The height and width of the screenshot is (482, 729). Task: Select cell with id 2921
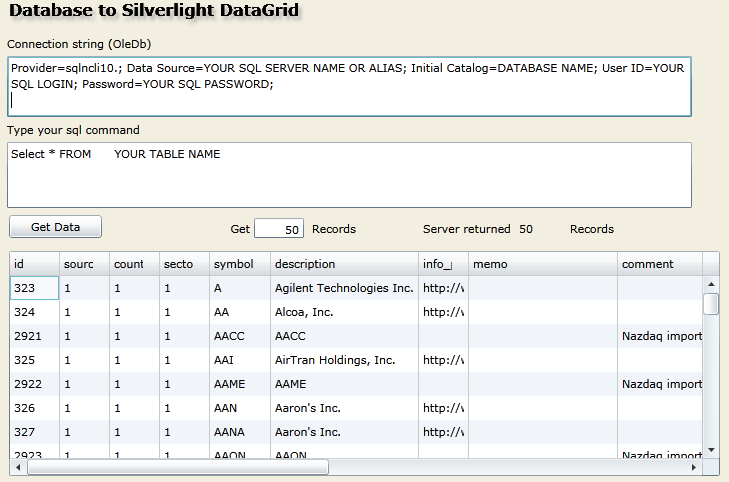coord(34,336)
